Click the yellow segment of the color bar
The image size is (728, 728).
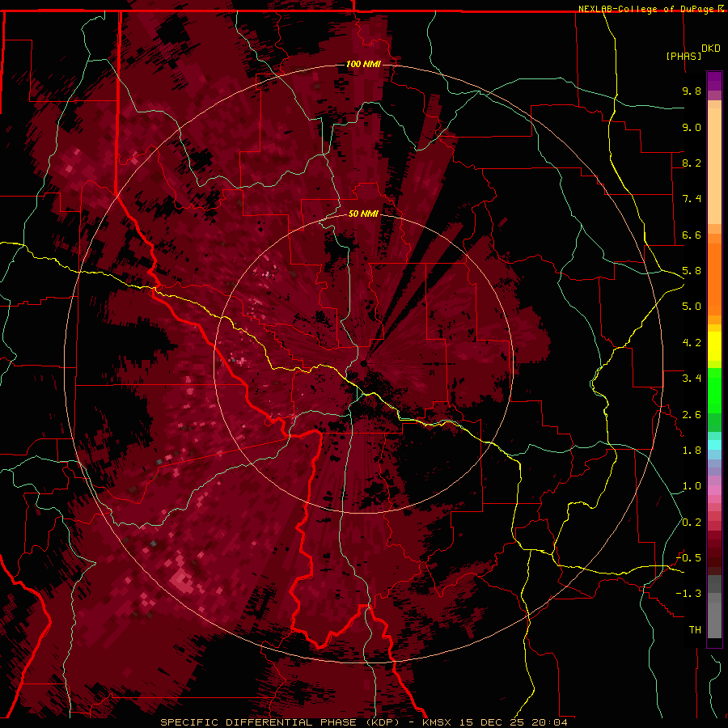coord(714,346)
